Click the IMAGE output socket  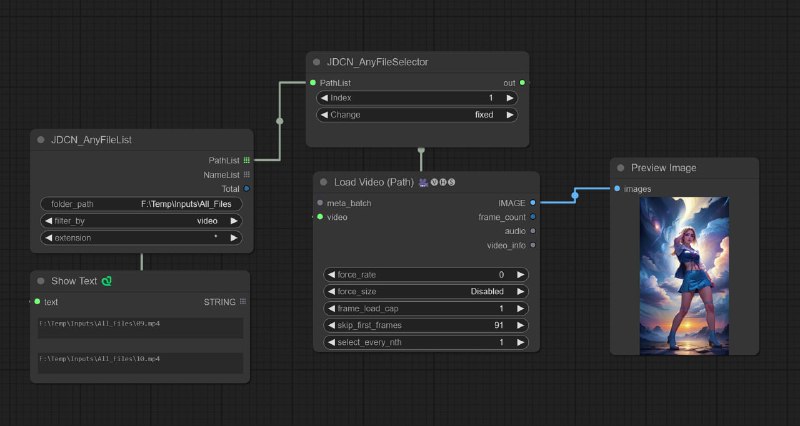533,202
